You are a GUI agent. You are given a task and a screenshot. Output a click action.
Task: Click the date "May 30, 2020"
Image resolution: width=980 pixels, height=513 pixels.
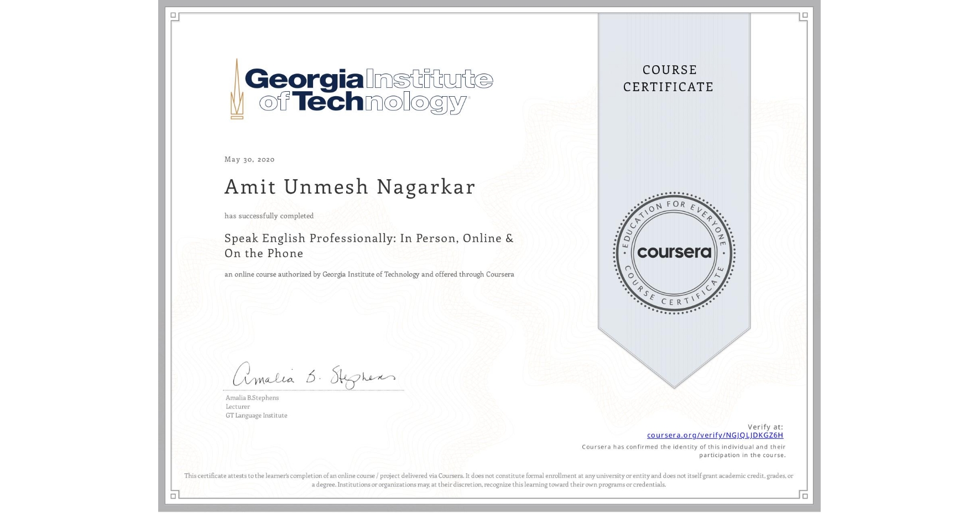pos(248,159)
